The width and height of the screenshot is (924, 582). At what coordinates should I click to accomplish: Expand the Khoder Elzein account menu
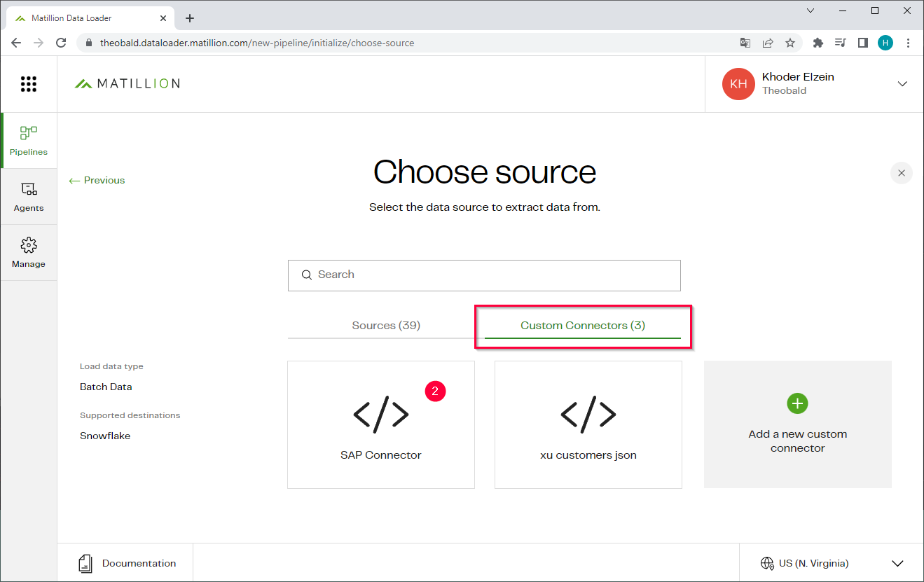click(x=902, y=84)
